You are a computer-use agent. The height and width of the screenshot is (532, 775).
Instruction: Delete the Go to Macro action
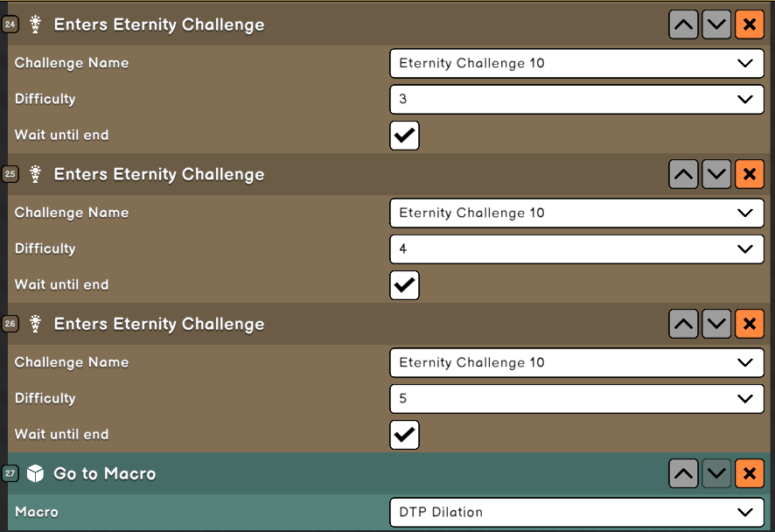(x=749, y=474)
